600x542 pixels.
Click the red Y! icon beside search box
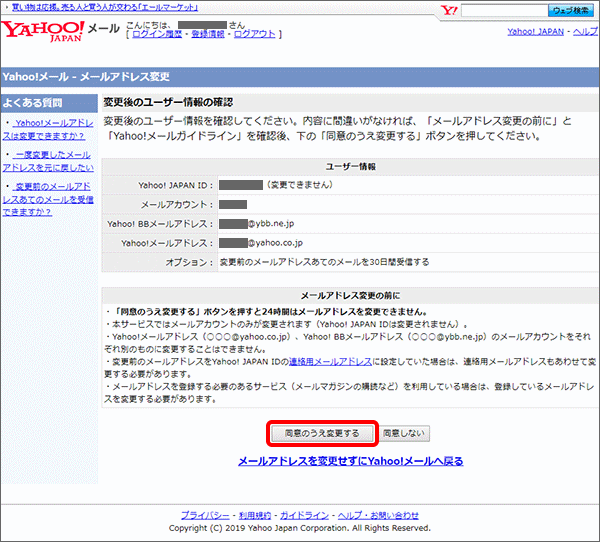point(450,10)
